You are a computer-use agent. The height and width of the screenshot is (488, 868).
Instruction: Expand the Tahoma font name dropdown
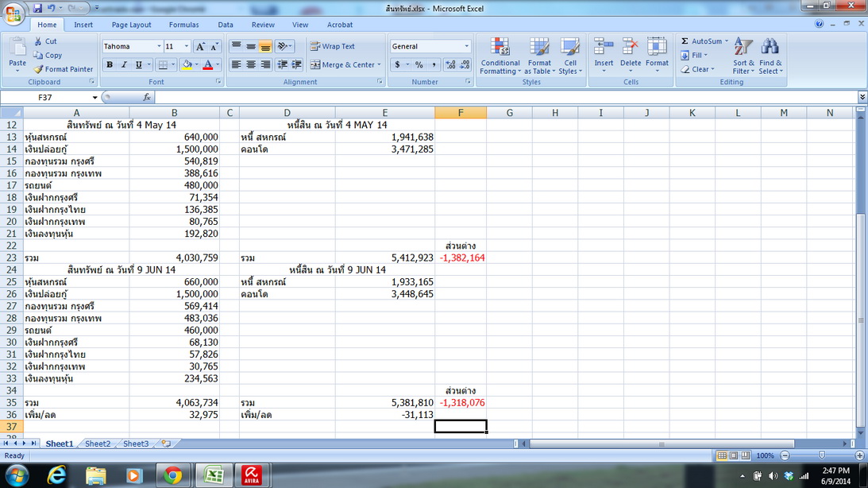click(159, 47)
